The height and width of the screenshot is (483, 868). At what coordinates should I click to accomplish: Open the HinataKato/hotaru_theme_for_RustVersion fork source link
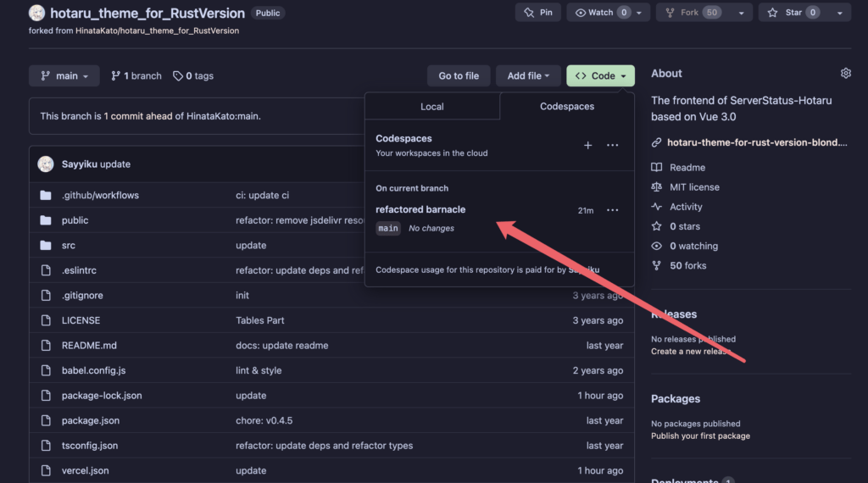click(x=157, y=31)
